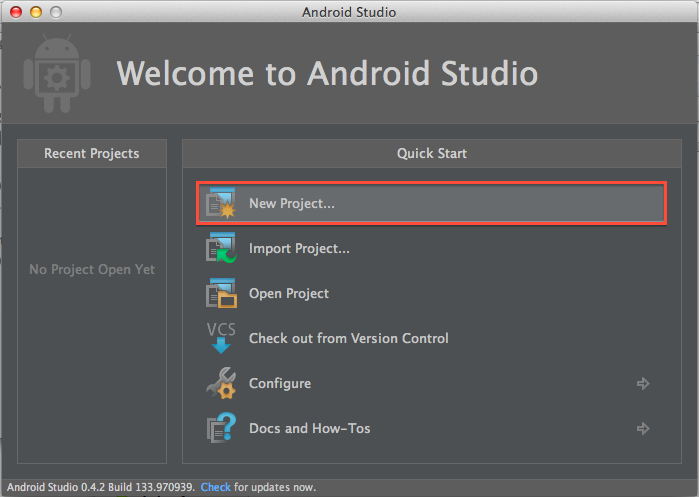The image size is (699, 497).
Task: Click the Recent Projects header
Action: 92,153
